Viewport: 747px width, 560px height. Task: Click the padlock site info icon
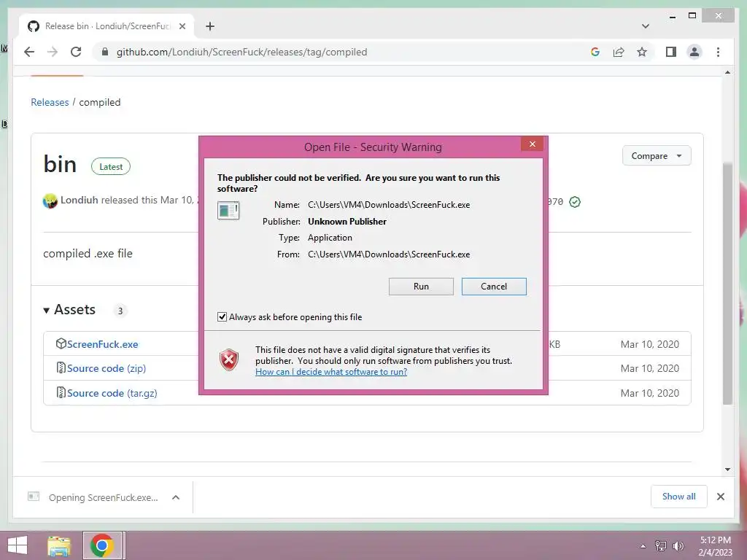coord(105,52)
